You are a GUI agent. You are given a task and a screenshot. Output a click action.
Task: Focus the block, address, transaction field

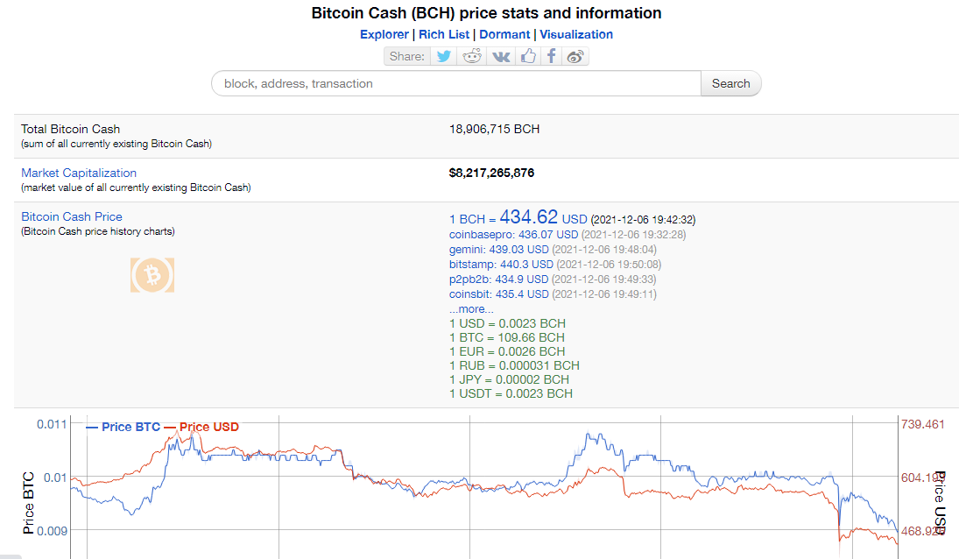click(456, 83)
